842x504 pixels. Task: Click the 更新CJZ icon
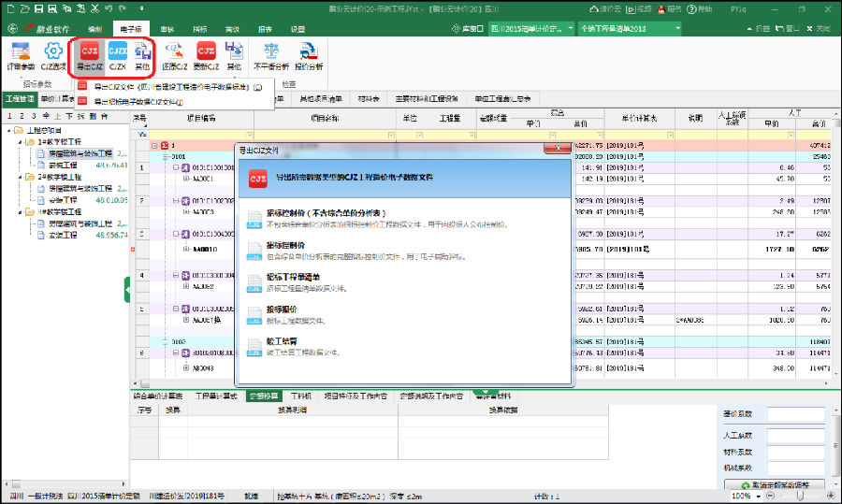pos(206,54)
